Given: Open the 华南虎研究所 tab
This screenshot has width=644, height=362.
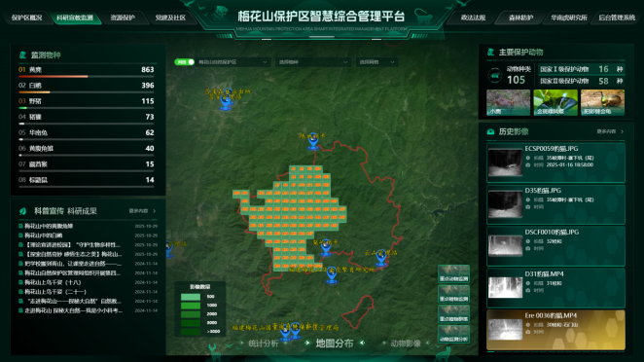Looking at the screenshot, I should (x=569, y=18).
